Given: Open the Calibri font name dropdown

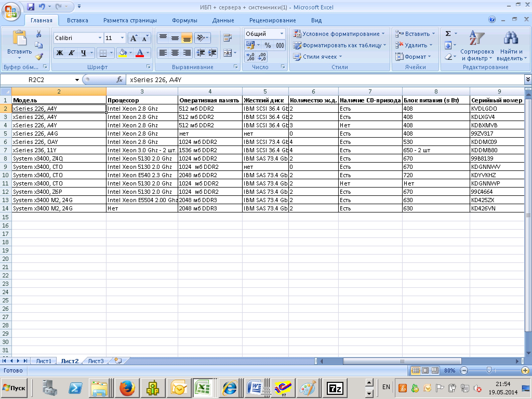Looking at the screenshot, I should pyautogui.click(x=100, y=38).
